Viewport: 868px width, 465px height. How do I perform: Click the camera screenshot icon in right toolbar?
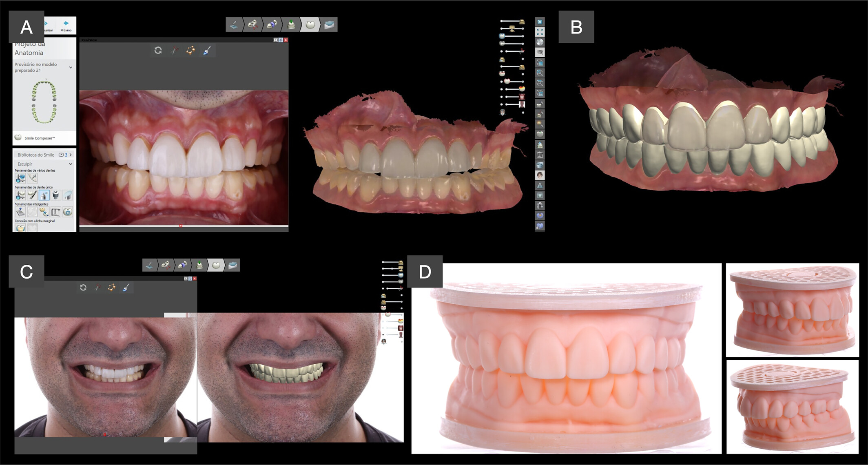(540, 206)
